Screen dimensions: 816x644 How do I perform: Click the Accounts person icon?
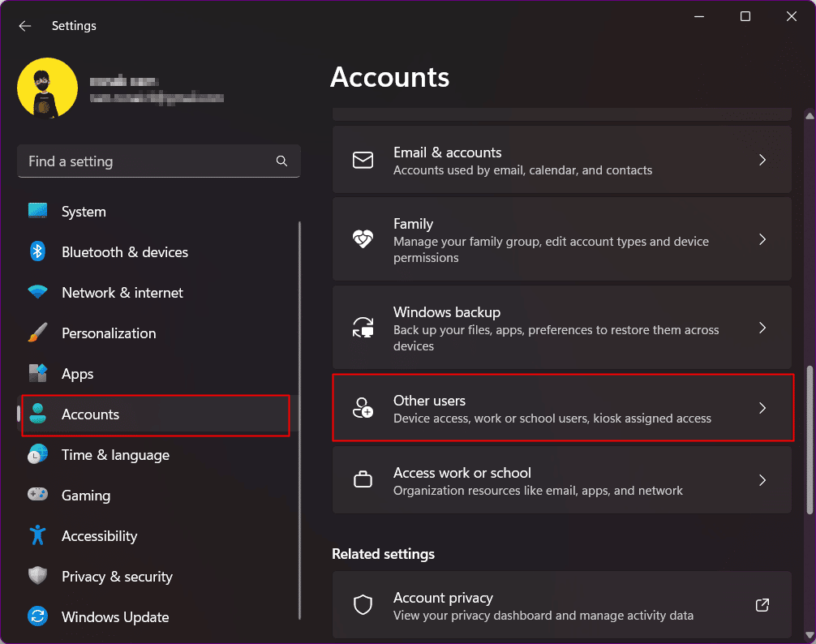point(37,414)
